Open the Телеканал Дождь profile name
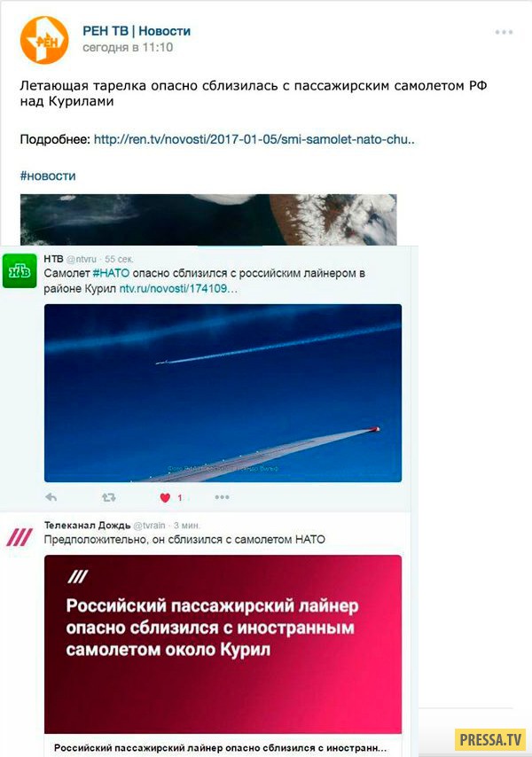Viewport: 532px width, 757px height. (88, 526)
